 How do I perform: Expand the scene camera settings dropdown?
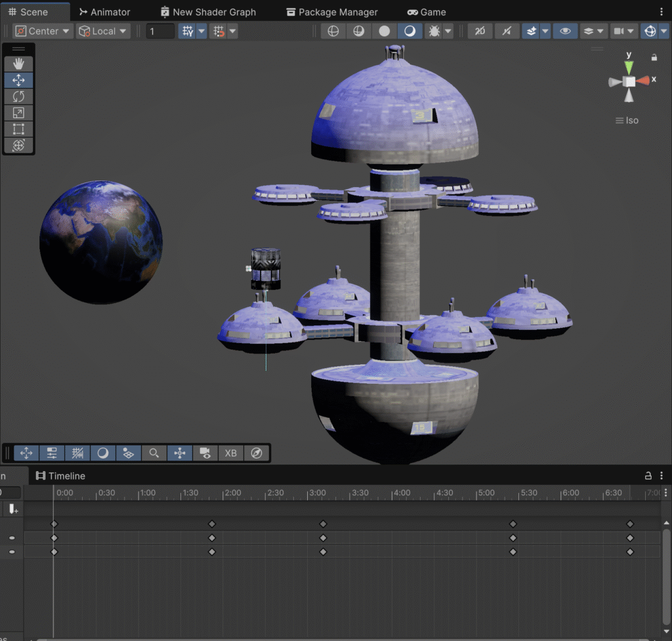tap(631, 31)
